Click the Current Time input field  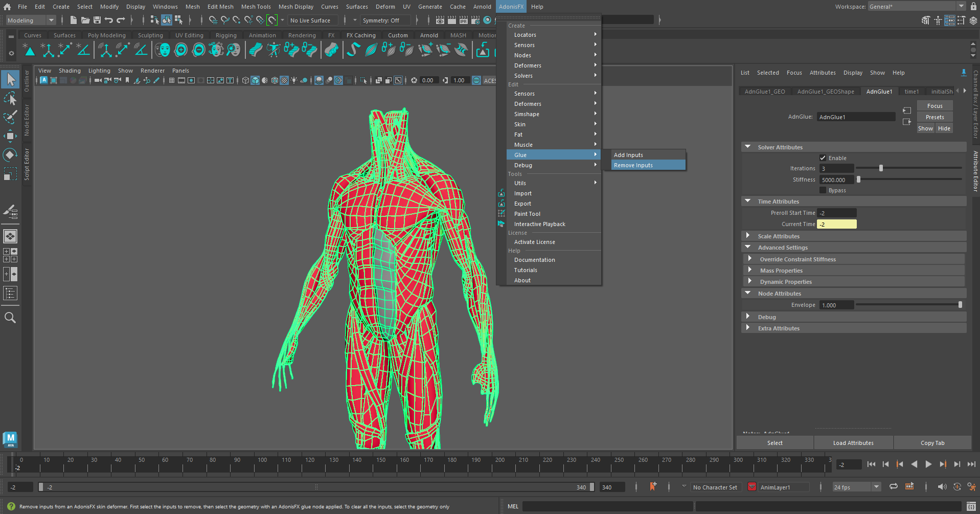pyautogui.click(x=836, y=224)
